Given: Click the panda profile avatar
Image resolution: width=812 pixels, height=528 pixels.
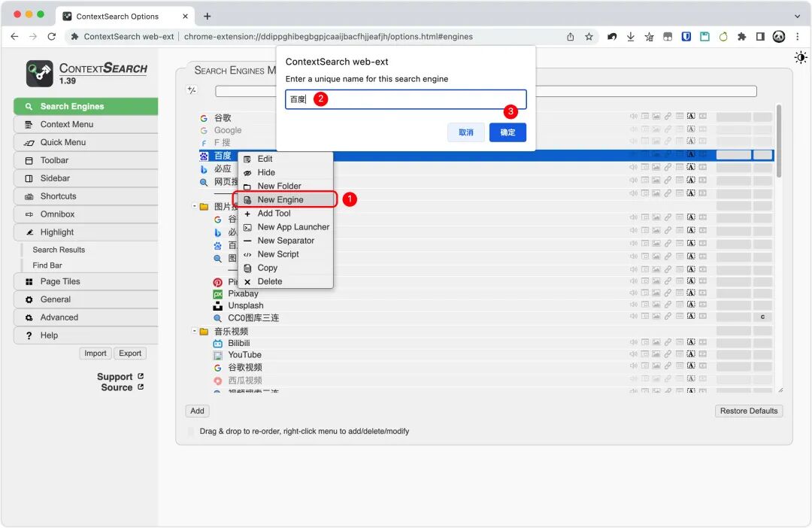Looking at the screenshot, I should [x=779, y=37].
